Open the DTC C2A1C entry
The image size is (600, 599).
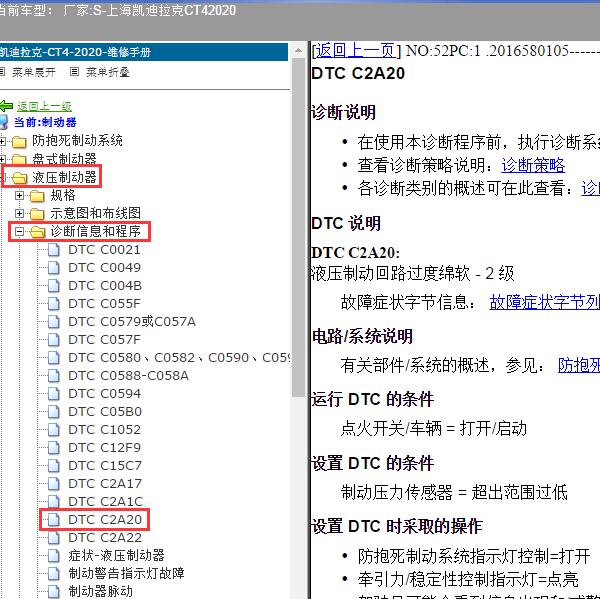106,501
